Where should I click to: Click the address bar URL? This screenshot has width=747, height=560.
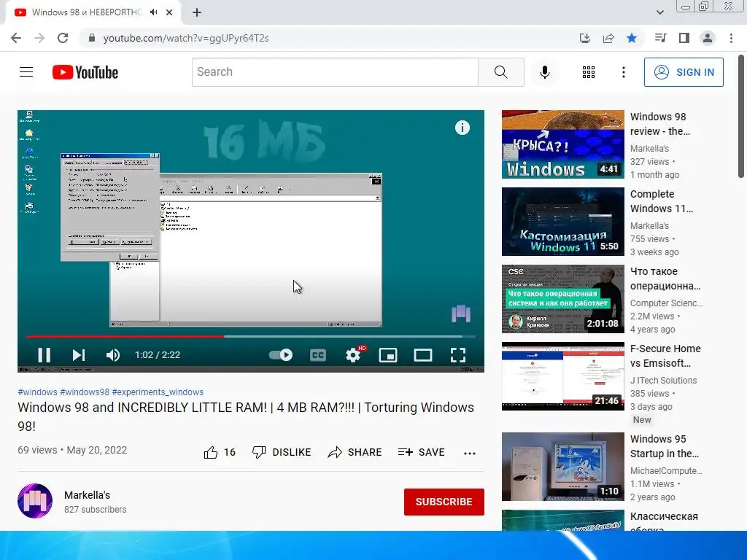186,38
